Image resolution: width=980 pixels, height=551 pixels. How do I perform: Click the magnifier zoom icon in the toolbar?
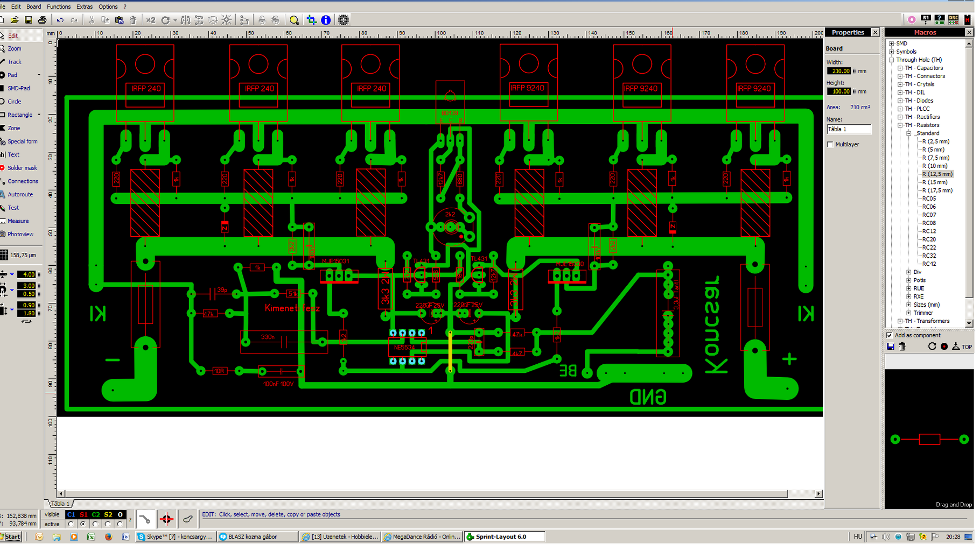[294, 20]
